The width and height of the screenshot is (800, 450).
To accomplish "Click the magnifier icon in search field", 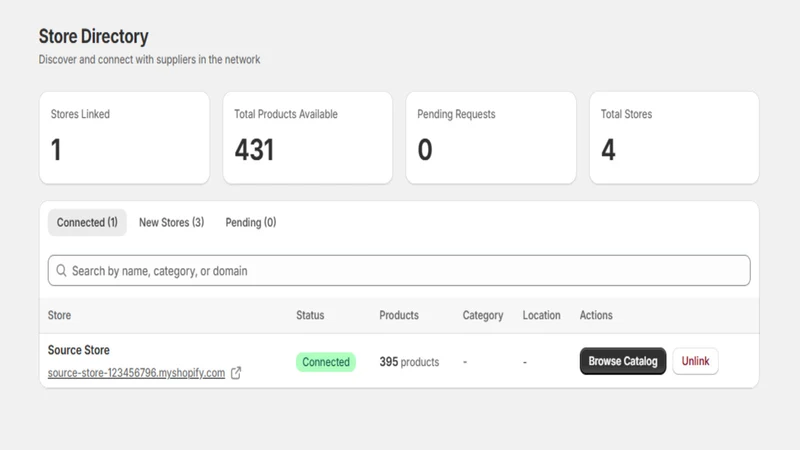I will click(x=61, y=270).
